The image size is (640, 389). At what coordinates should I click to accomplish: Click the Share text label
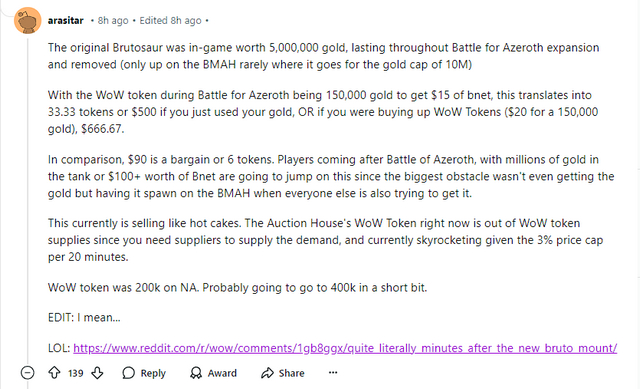tap(291, 373)
